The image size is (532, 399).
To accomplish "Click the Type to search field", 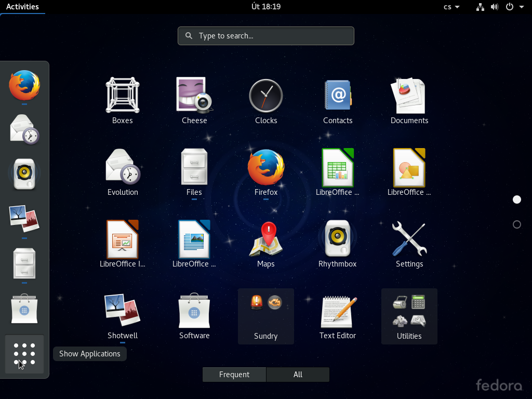I will (x=266, y=36).
